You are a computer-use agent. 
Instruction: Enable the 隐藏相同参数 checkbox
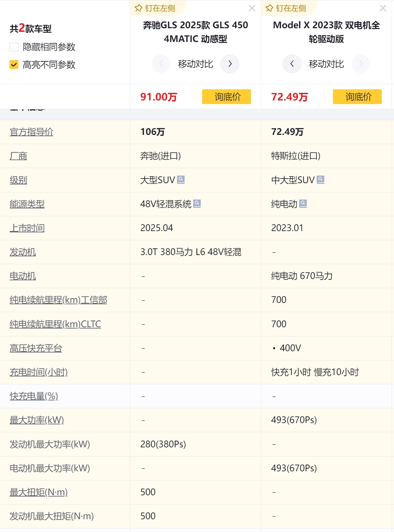pos(14,47)
